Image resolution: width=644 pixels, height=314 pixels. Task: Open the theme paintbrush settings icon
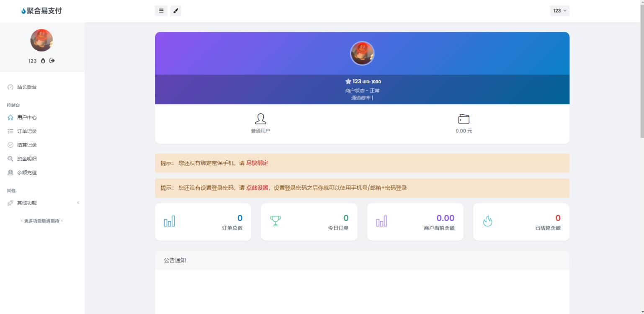point(176,11)
